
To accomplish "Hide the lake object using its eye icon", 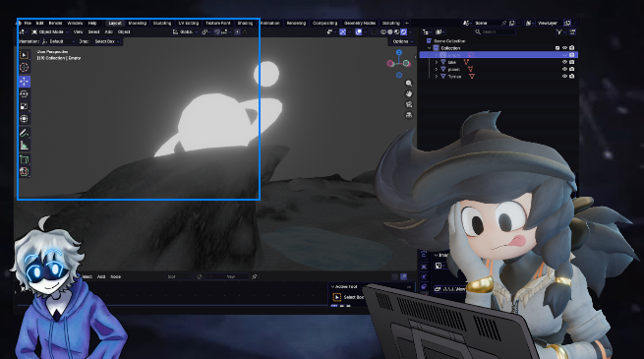I will 564,62.
